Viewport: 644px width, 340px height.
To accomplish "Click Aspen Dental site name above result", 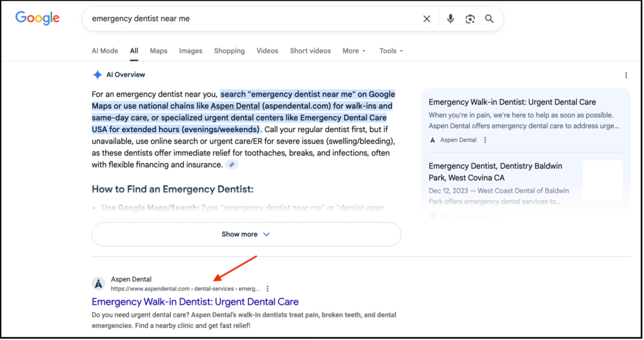I will (131, 279).
